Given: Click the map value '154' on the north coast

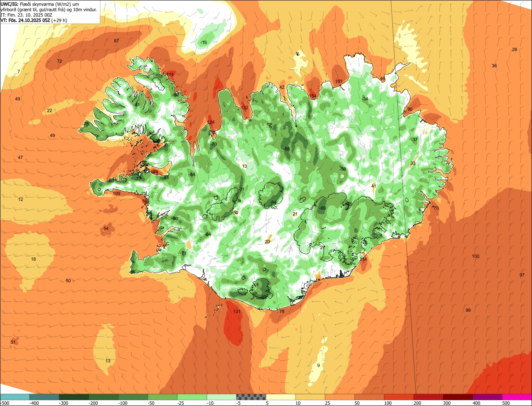Looking at the screenshot, I should 313,96.
